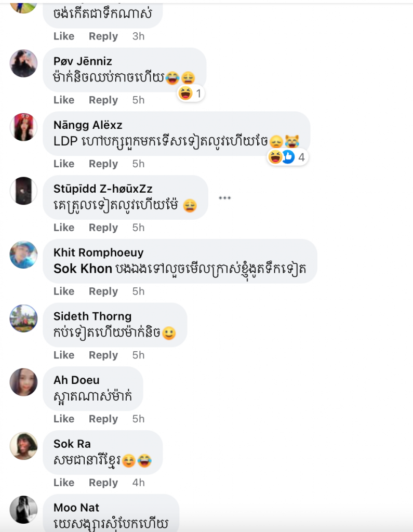413x532 pixels.
Task: Reply to Sok Ra's comment
Action: (x=103, y=483)
